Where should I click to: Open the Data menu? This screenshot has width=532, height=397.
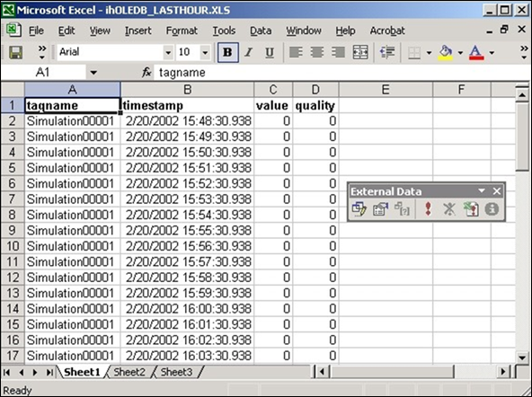point(261,31)
